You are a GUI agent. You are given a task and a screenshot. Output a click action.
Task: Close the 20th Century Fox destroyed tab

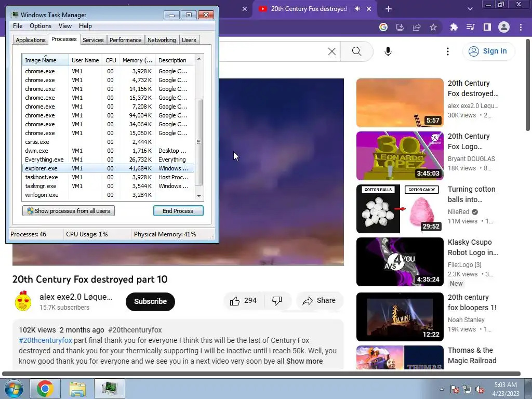pos(369,9)
